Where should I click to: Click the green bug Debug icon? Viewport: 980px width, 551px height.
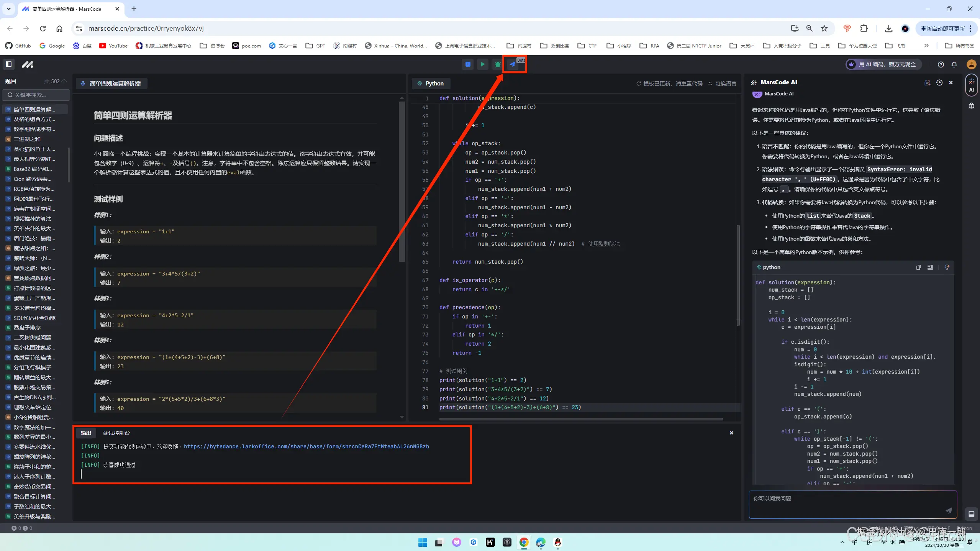pos(497,64)
